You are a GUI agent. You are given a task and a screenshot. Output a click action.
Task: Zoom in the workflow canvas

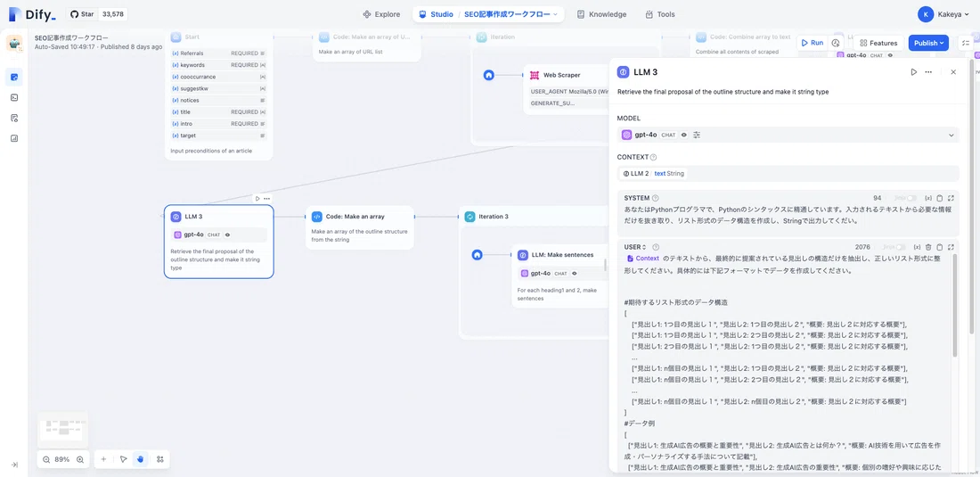pyautogui.click(x=80, y=459)
